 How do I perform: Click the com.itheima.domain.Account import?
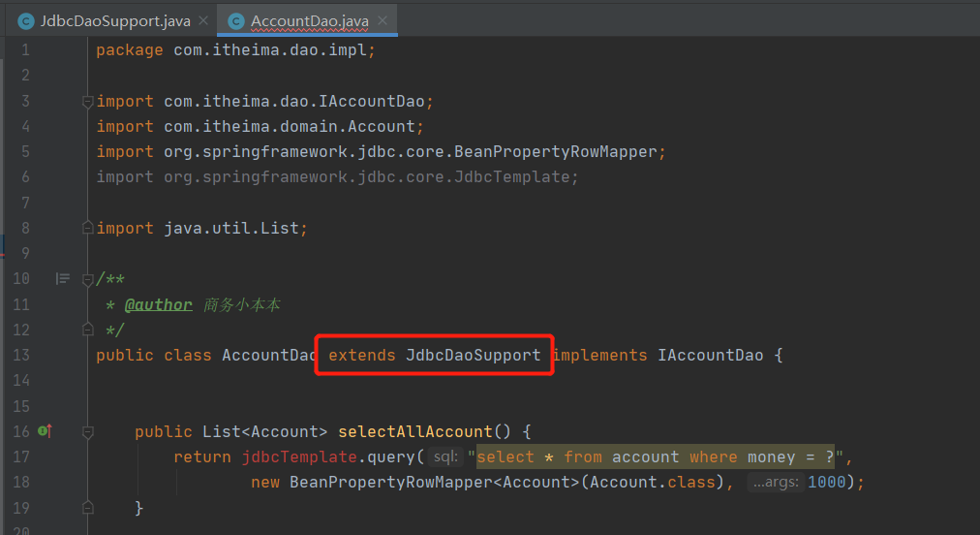pyautogui.click(x=290, y=126)
